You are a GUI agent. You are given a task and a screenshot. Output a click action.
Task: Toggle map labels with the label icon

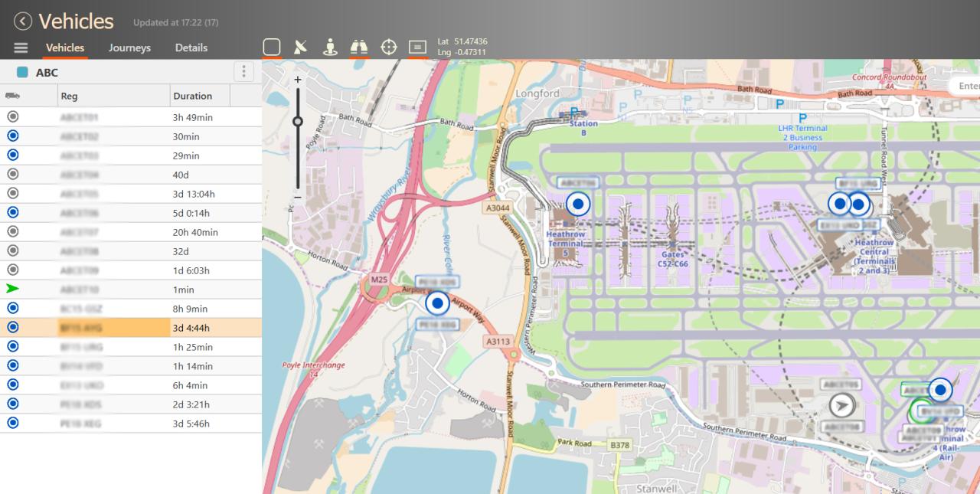416,46
